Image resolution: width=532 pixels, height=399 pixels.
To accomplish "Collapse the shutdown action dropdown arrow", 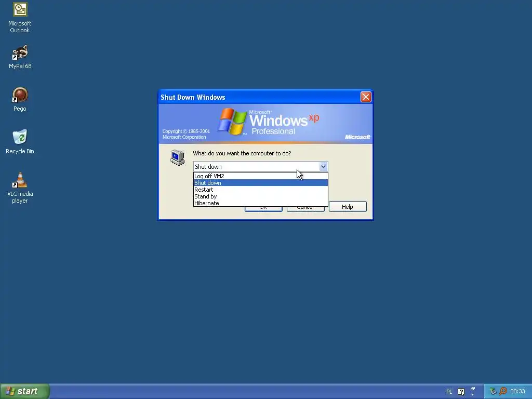I will click(x=323, y=167).
